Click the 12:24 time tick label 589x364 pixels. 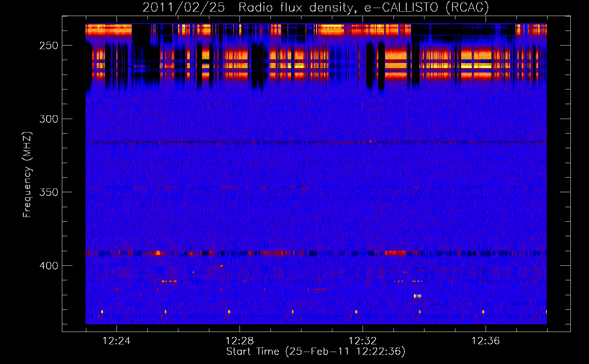tap(116, 341)
